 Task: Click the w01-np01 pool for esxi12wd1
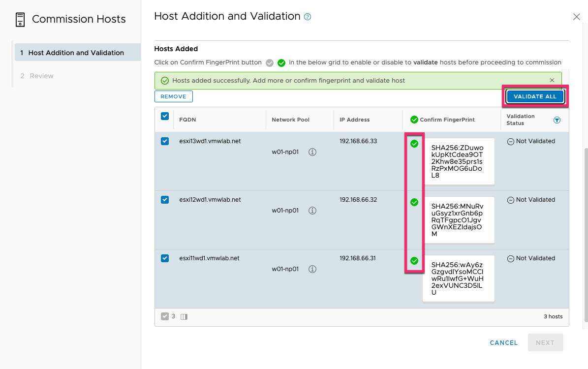point(285,211)
